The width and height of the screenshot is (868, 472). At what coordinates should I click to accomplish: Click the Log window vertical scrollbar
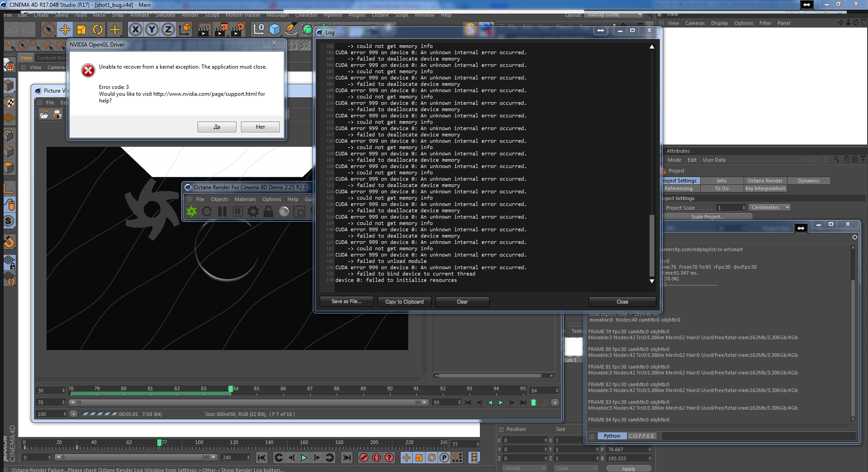coord(652,246)
